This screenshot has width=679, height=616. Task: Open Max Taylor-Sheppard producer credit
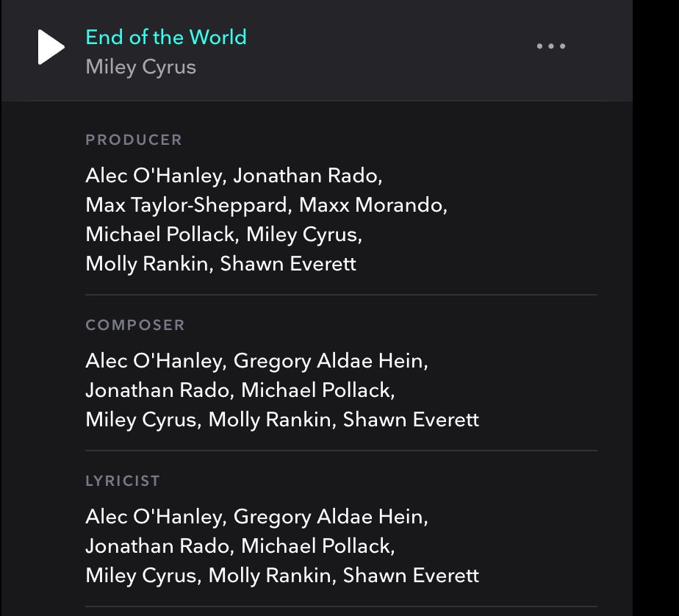(x=186, y=205)
